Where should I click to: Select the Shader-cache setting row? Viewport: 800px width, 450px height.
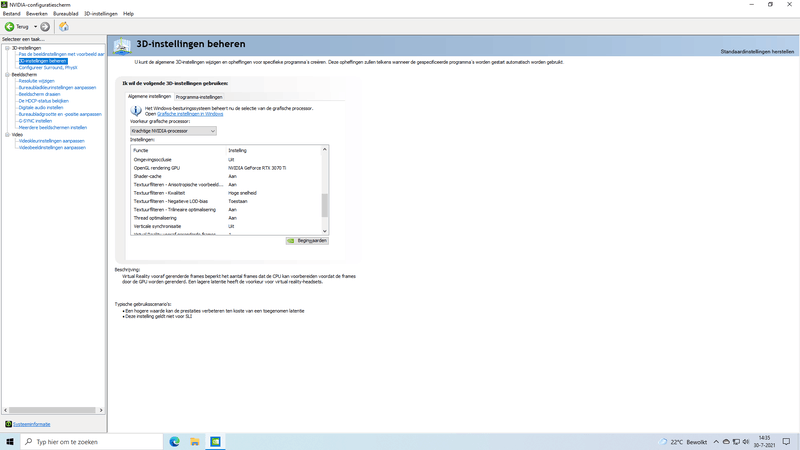(x=226, y=176)
